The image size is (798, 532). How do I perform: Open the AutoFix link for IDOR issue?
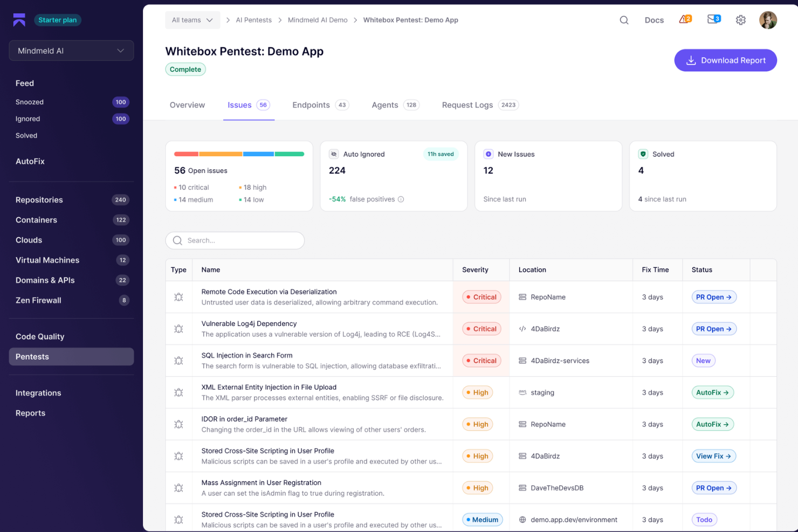coord(712,424)
